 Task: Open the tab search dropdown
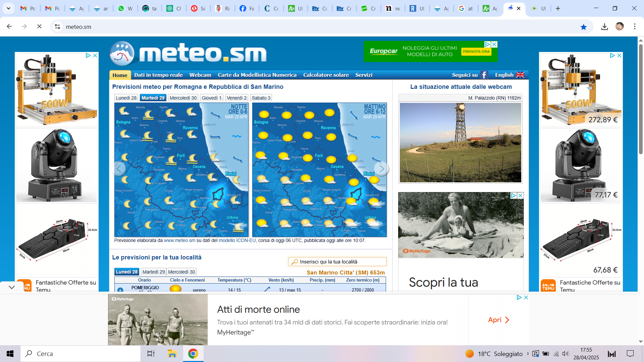(8, 8)
